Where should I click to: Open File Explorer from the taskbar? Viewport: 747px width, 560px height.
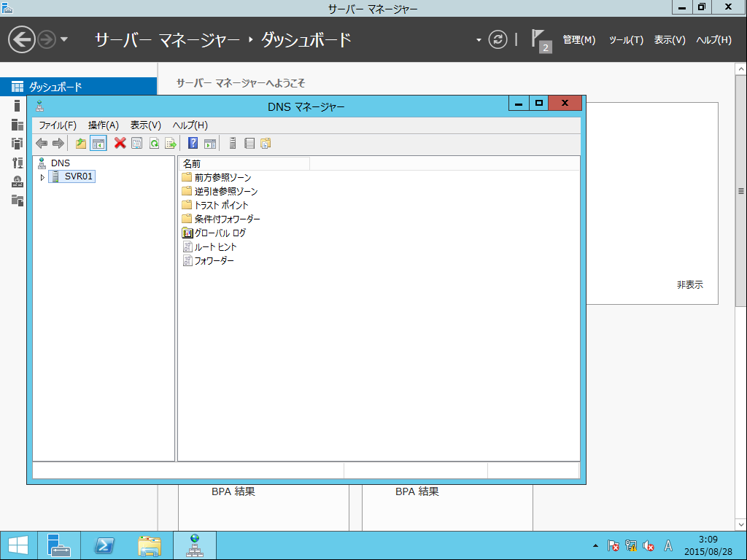[149, 545]
